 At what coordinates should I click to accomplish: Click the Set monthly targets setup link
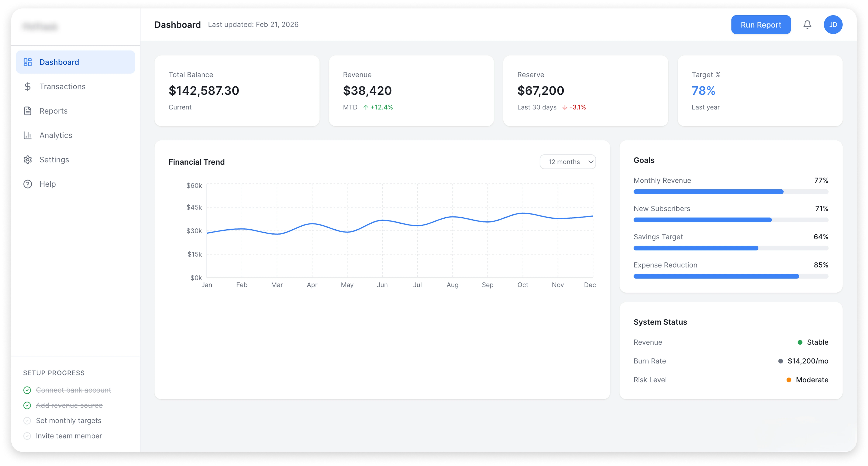tap(68, 421)
